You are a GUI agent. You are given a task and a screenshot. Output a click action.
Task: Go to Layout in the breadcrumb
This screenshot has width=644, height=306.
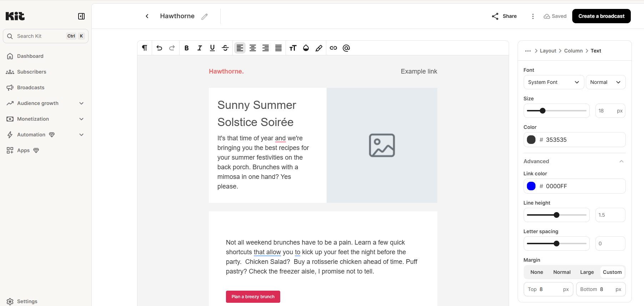pyautogui.click(x=548, y=51)
